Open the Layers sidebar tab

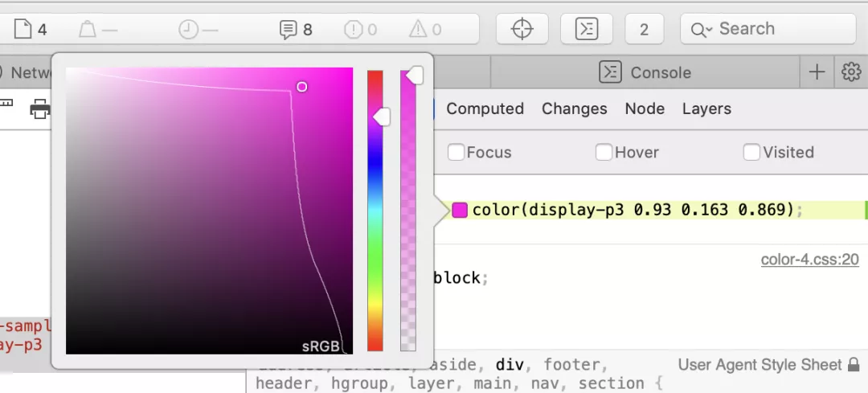pos(706,108)
